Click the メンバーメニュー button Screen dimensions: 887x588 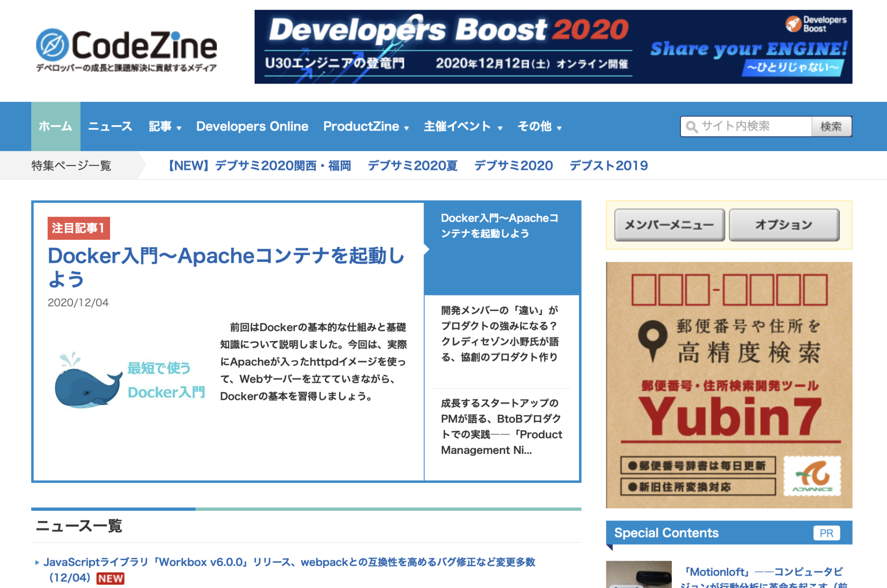[669, 224]
